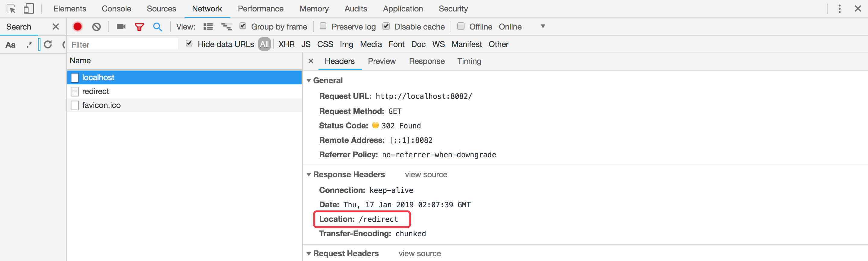Filter requests by Other
868x261 pixels.
point(498,44)
